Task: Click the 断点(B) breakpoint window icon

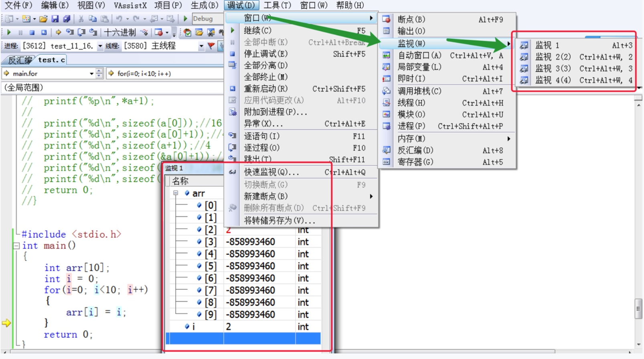Action: (386, 19)
